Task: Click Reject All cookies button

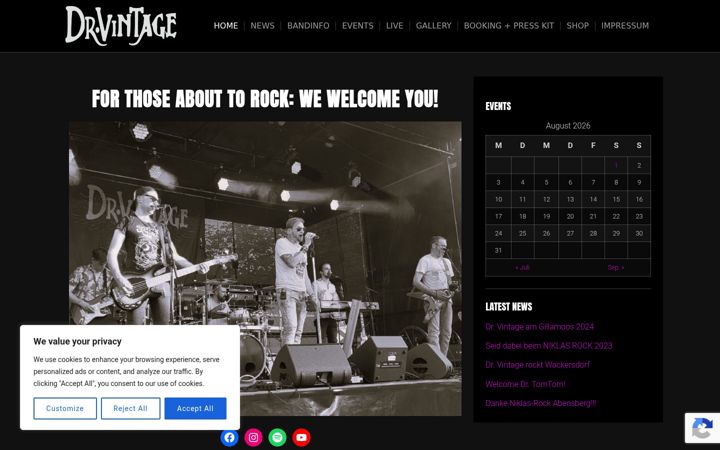Action: (130, 408)
